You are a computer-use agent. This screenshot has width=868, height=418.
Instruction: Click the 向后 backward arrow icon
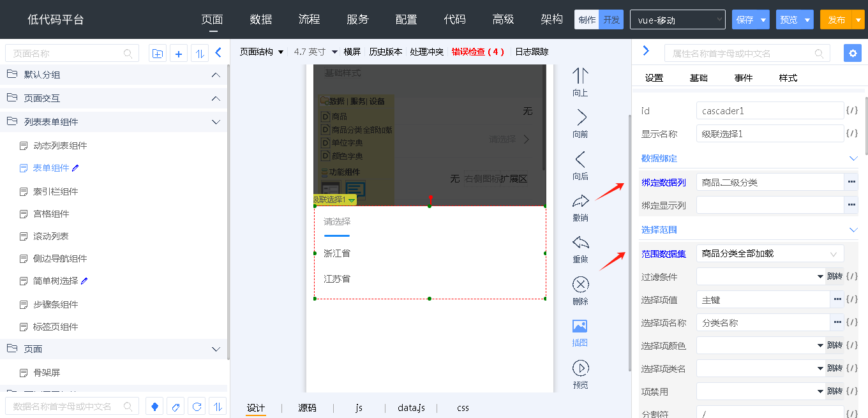(580, 160)
